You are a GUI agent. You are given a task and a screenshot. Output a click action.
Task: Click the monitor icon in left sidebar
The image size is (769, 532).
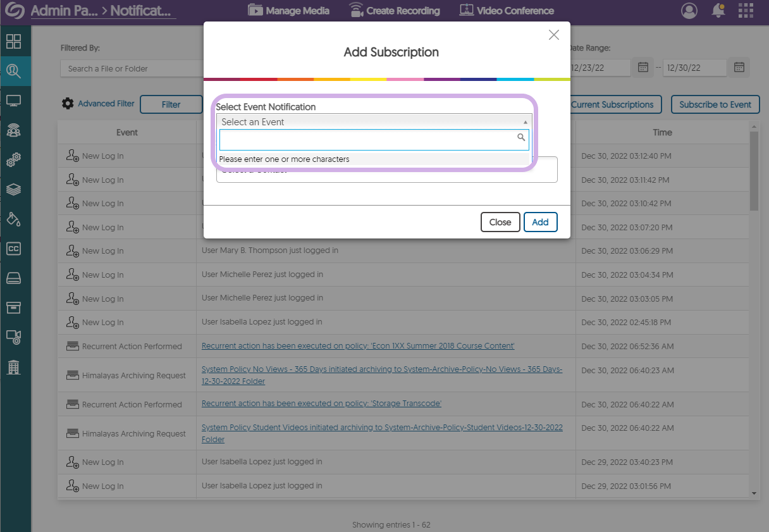[13, 101]
